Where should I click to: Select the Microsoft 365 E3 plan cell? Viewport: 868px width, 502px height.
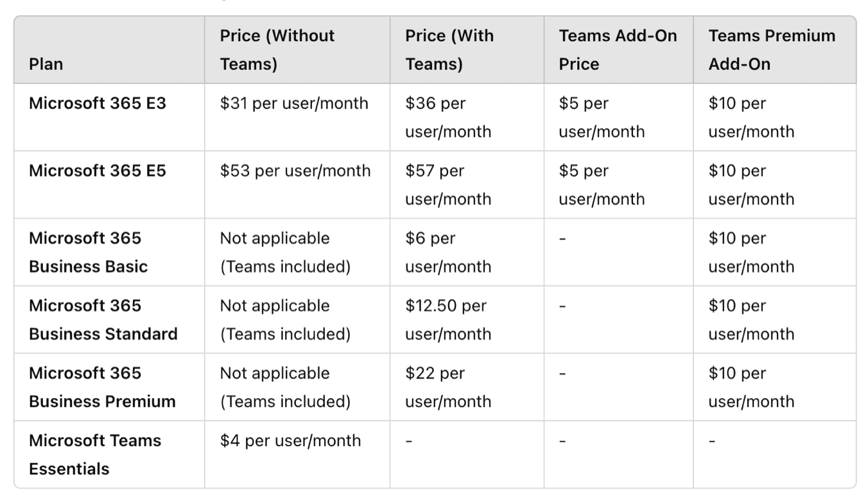[98, 103]
